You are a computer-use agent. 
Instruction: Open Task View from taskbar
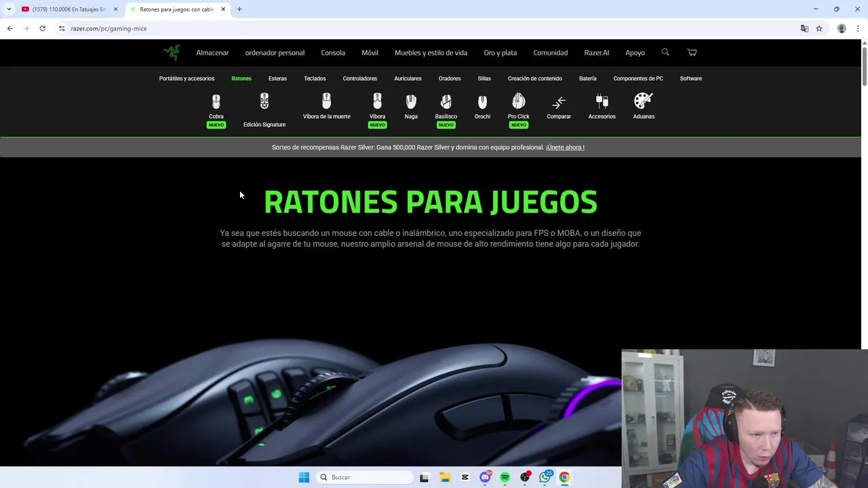tap(425, 477)
